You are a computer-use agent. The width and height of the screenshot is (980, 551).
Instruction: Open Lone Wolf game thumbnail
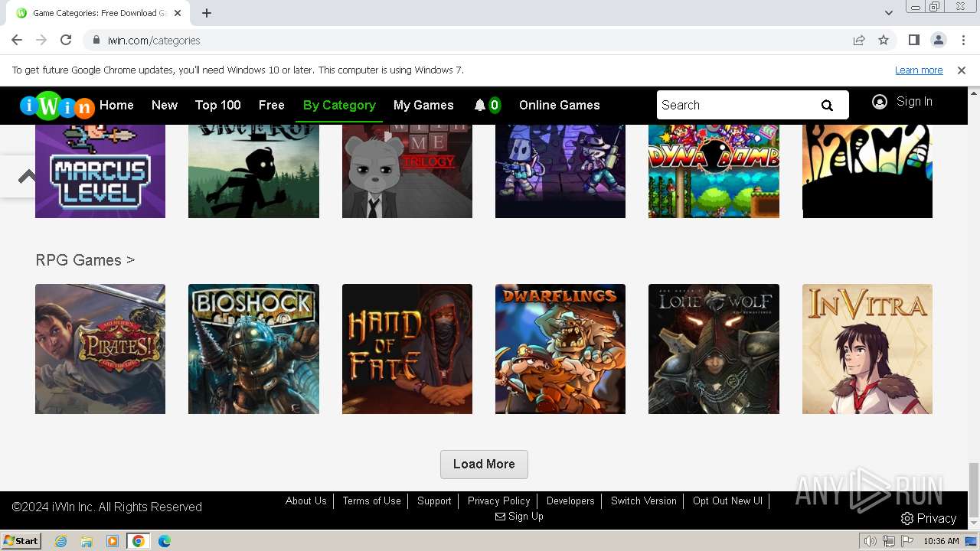click(714, 349)
